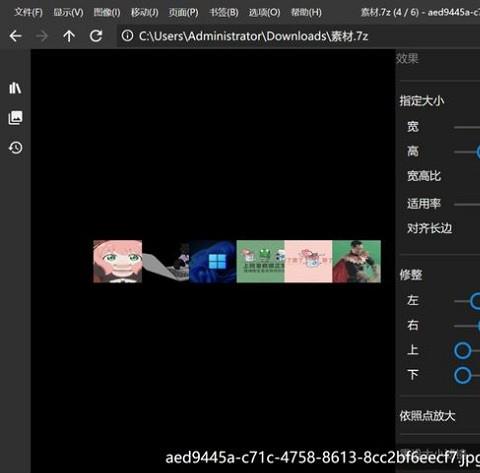
Task: Open the 选项(O) menu
Action: (x=264, y=13)
